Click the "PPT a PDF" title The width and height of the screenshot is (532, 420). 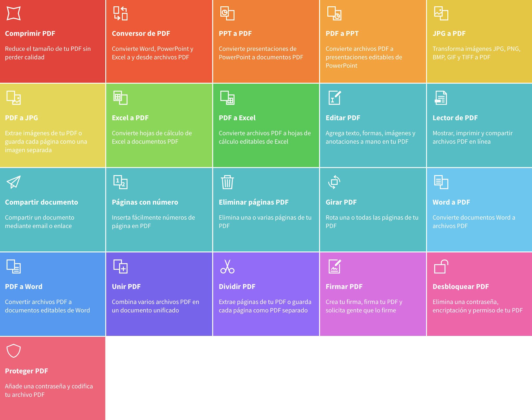pyautogui.click(x=235, y=34)
